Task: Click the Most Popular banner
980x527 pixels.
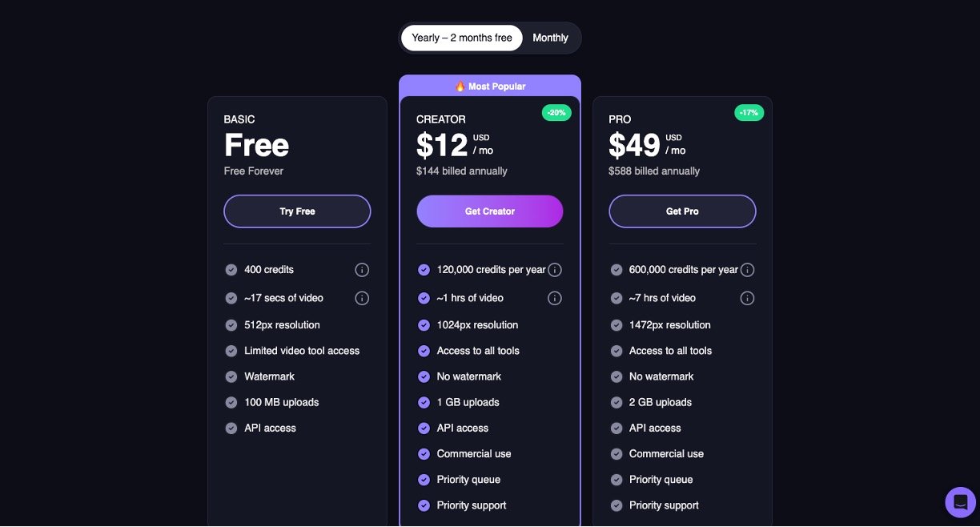Action: coord(490,86)
